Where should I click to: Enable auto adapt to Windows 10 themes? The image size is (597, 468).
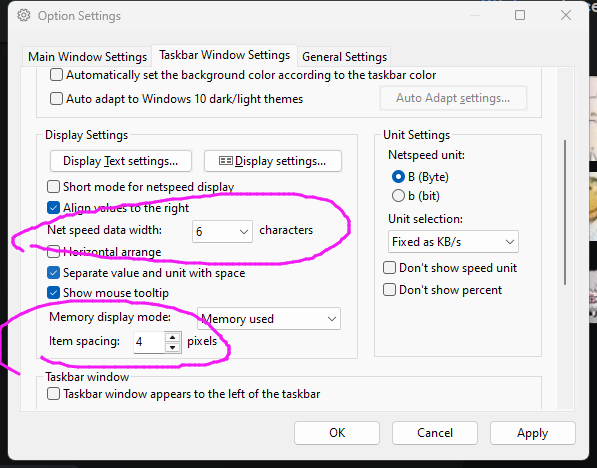[56, 99]
